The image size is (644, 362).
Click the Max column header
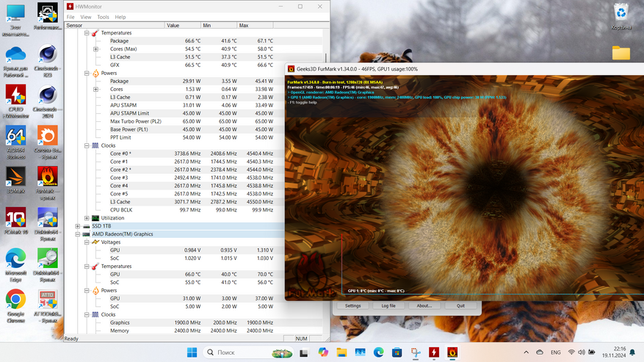coord(255,26)
